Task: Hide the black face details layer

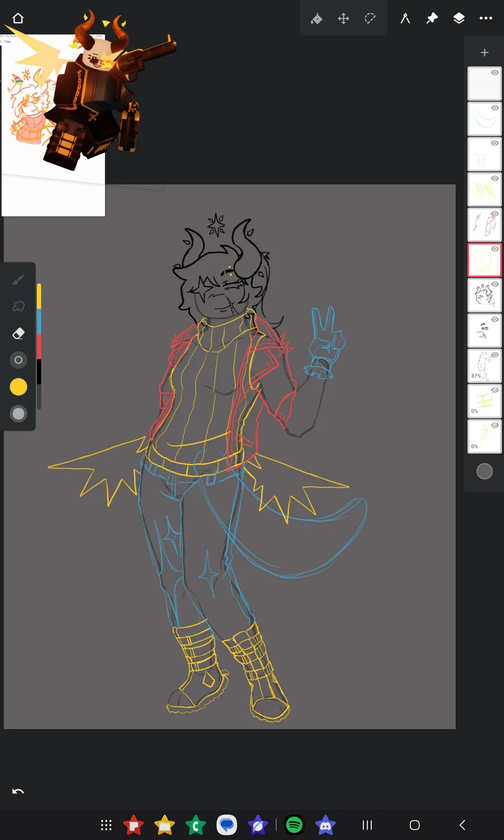Action: pos(495,320)
